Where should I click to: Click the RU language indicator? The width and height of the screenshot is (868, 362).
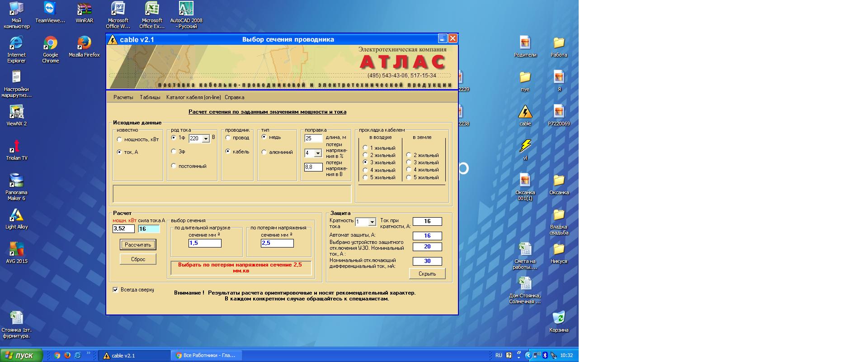point(499,355)
